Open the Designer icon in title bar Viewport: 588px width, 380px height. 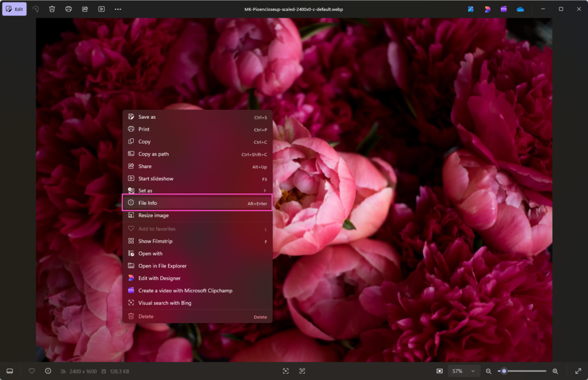tap(487, 9)
